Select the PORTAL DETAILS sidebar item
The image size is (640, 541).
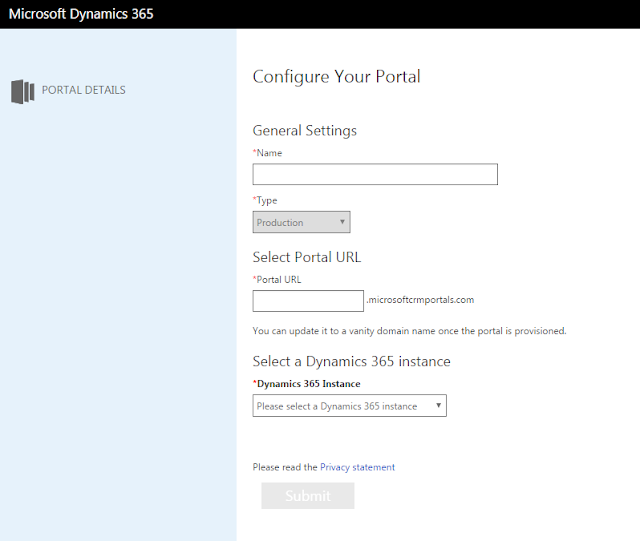click(x=83, y=90)
